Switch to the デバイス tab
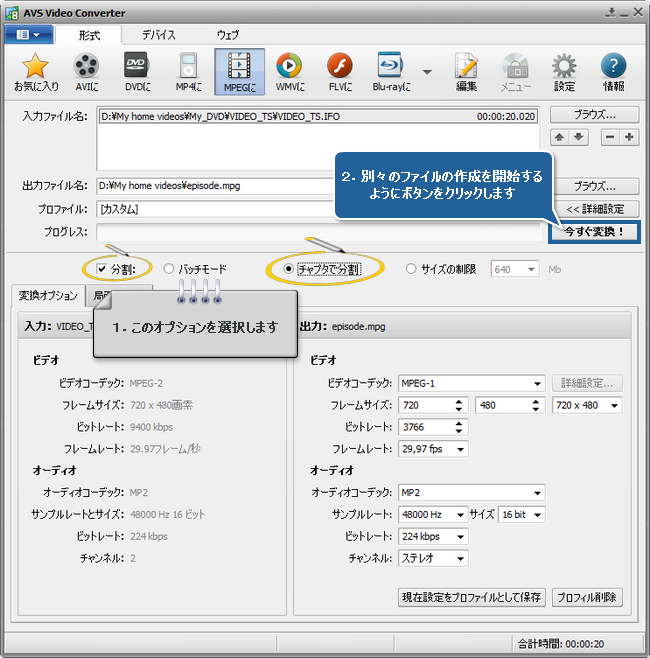Image resolution: width=650 pixels, height=658 pixels. point(159,35)
